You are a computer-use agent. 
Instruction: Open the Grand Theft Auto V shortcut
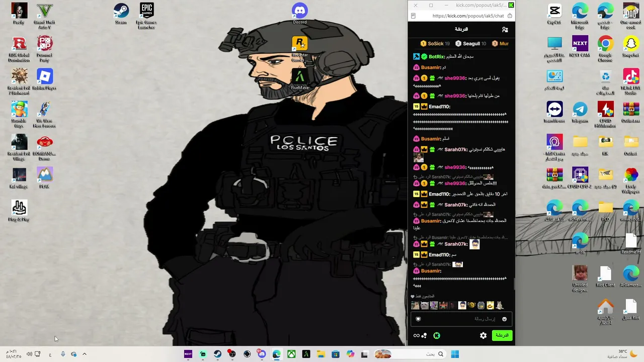44,16
